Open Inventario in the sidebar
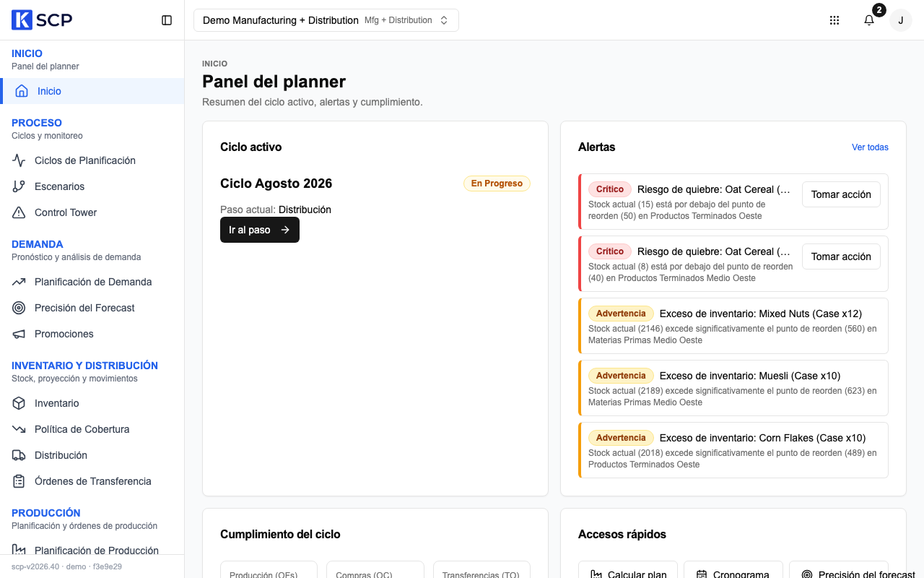This screenshot has height=578, width=924. 92,403
